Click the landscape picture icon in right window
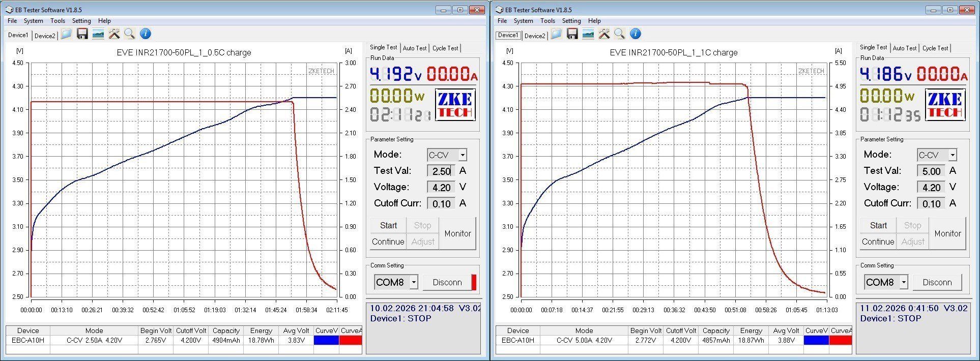 click(588, 34)
